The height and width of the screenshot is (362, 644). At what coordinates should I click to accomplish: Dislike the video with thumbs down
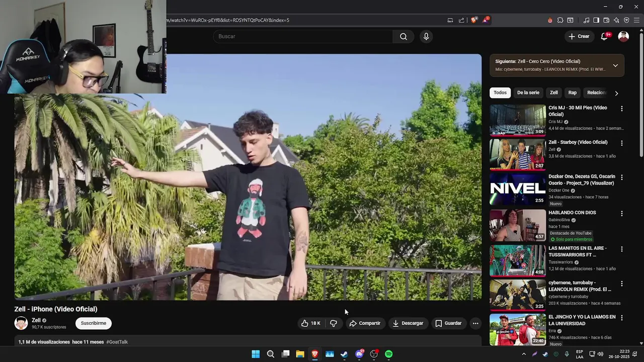click(x=334, y=323)
